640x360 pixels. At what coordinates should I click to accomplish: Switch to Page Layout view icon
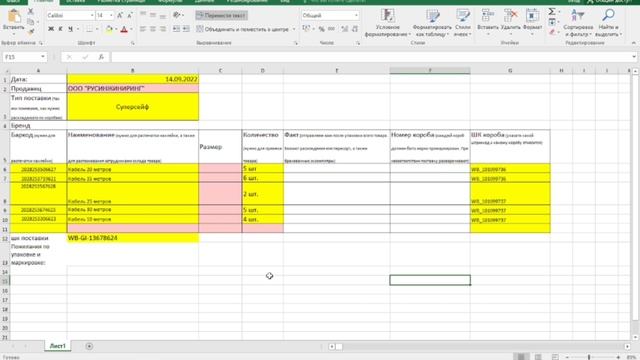tap(538, 357)
